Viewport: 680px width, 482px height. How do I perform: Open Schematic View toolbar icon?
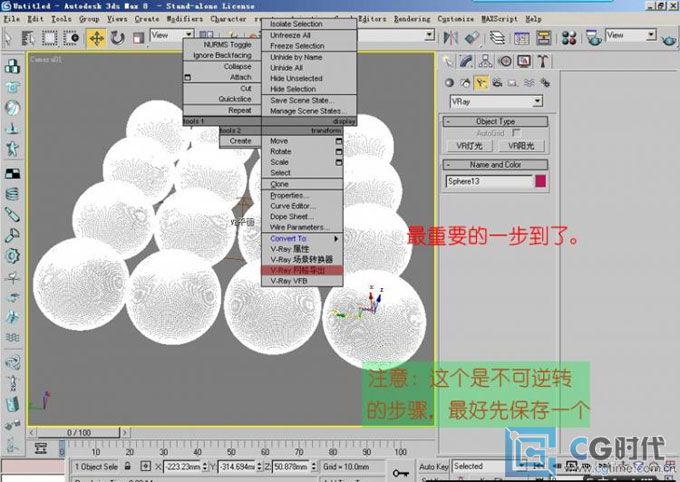pos(543,38)
